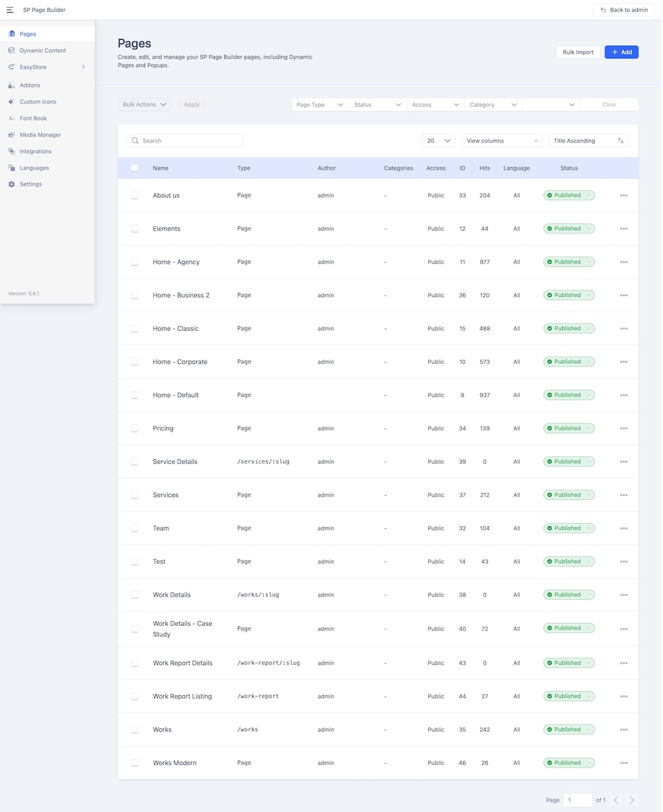The image size is (663, 812).
Task: Click the sort order toggle icon
Action: click(621, 141)
